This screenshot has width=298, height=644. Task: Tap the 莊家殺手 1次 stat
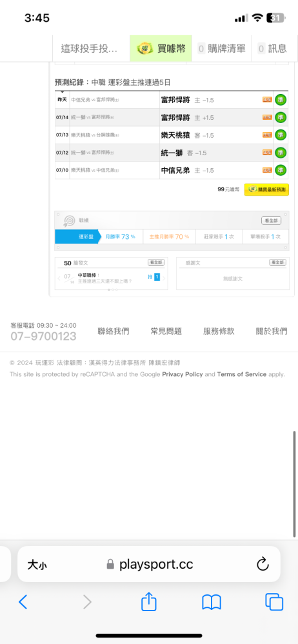coord(218,236)
